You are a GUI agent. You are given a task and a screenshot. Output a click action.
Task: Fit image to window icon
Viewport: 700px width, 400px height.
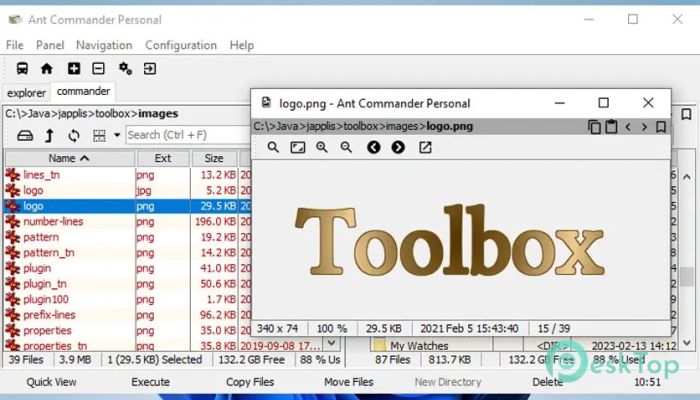coord(298,147)
